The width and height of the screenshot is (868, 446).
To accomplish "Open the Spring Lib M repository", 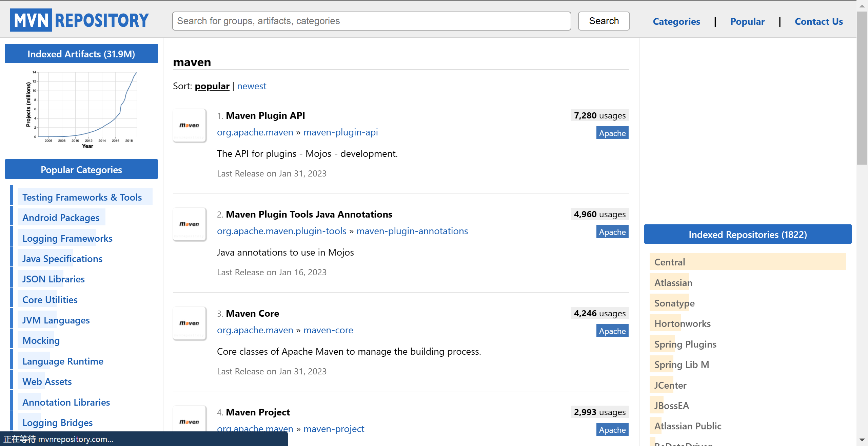I will (681, 365).
